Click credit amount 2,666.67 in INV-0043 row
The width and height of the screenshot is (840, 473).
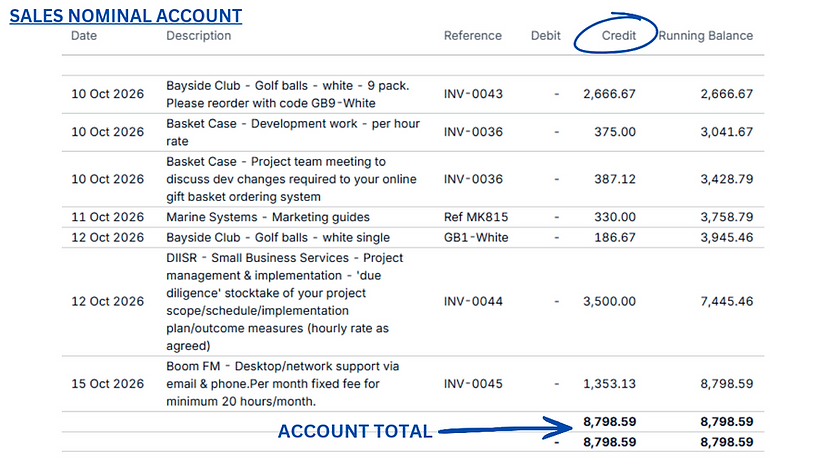coord(609,94)
